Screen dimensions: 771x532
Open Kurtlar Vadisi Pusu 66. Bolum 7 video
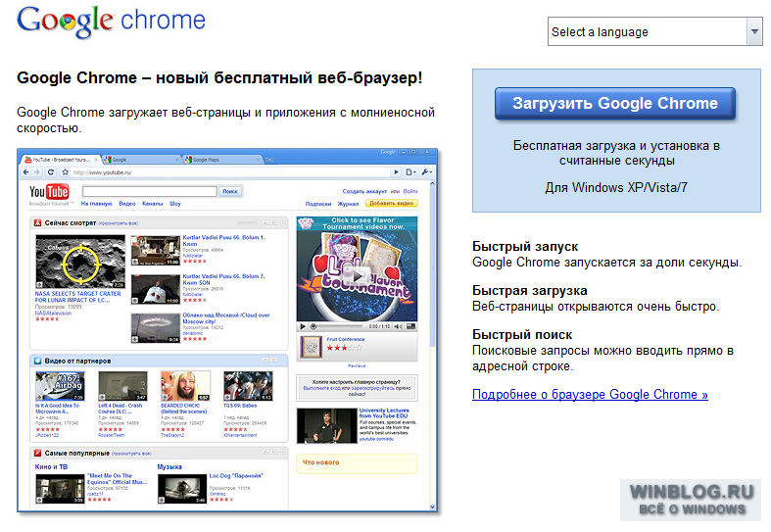pyautogui.click(x=223, y=279)
